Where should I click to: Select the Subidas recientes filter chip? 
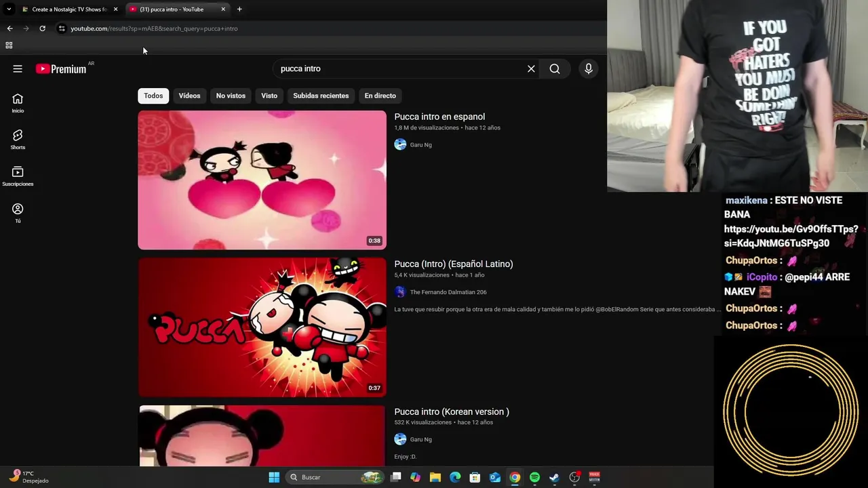(321, 96)
